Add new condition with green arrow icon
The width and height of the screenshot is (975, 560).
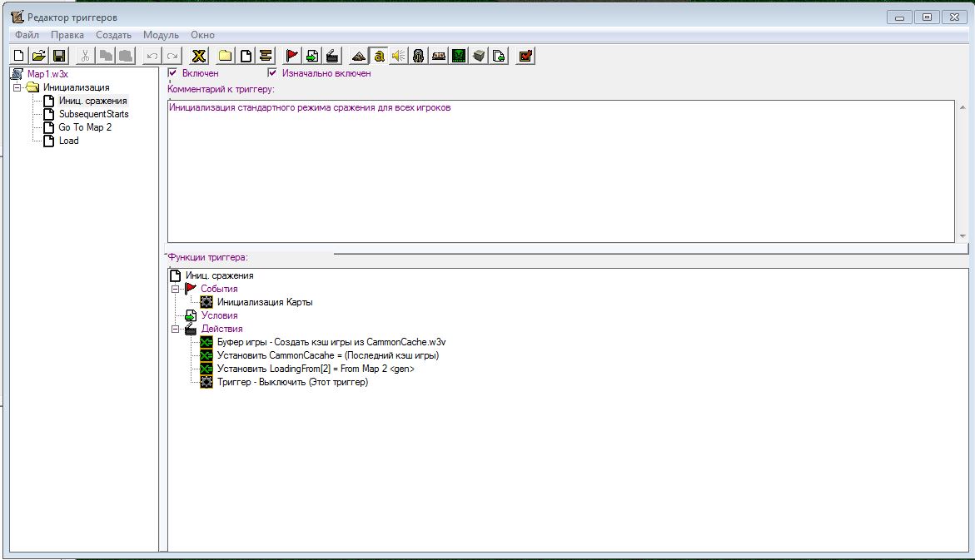[x=312, y=56]
